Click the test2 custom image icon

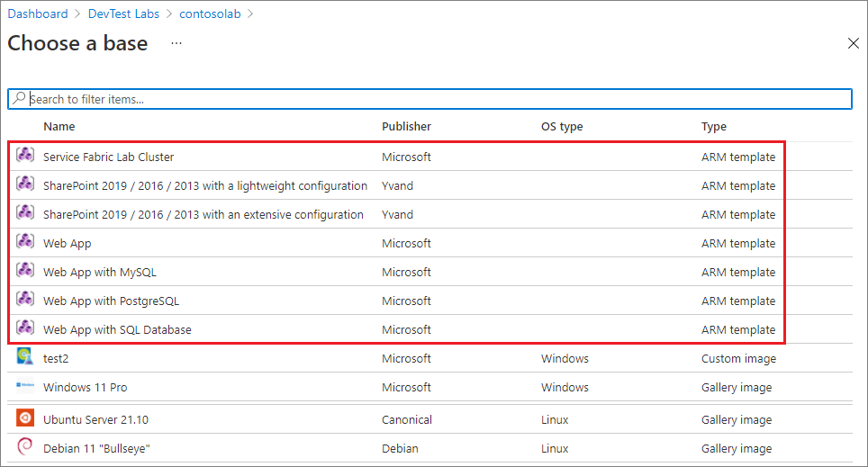tap(25, 355)
